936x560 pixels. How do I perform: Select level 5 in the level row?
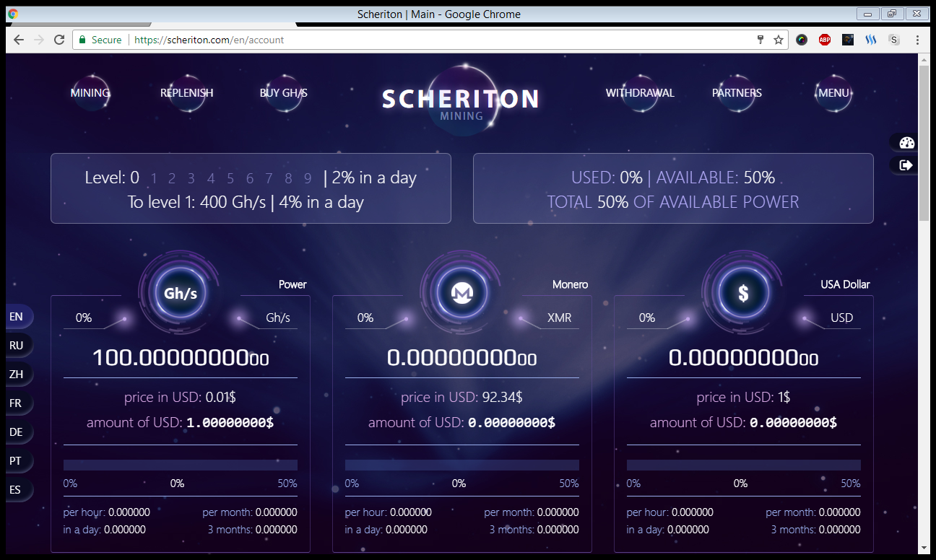click(x=230, y=178)
